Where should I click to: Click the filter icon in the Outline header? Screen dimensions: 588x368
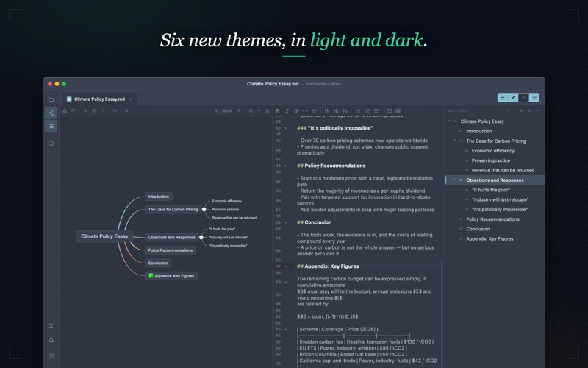529,111
